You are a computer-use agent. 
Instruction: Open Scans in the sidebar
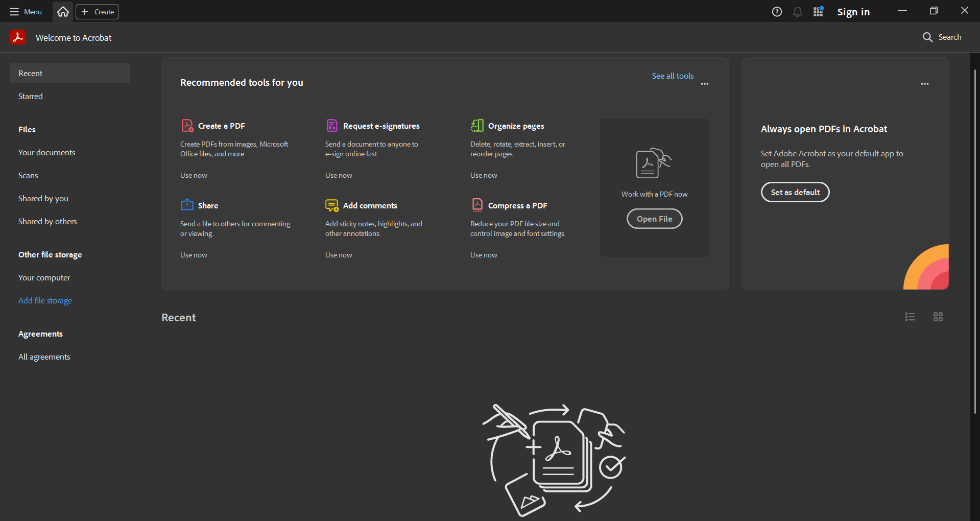pyautogui.click(x=70, y=175)
